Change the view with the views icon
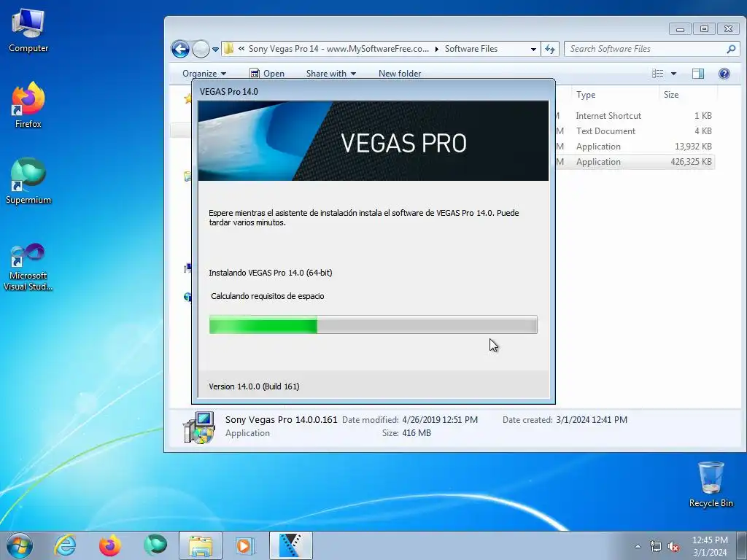The height and width of the screenshot is (560, 747). click(x=658, y=74)
